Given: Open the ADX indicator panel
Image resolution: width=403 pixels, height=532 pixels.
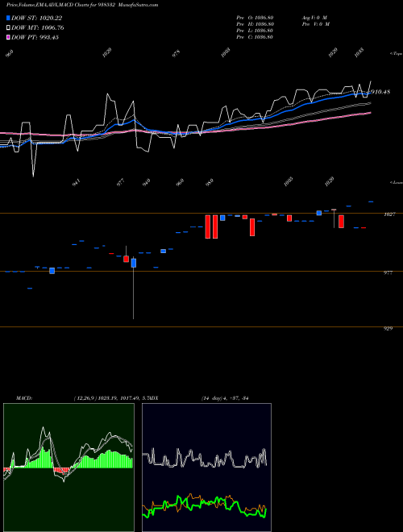Looking at the screenshot, I should tap(206, 468).
